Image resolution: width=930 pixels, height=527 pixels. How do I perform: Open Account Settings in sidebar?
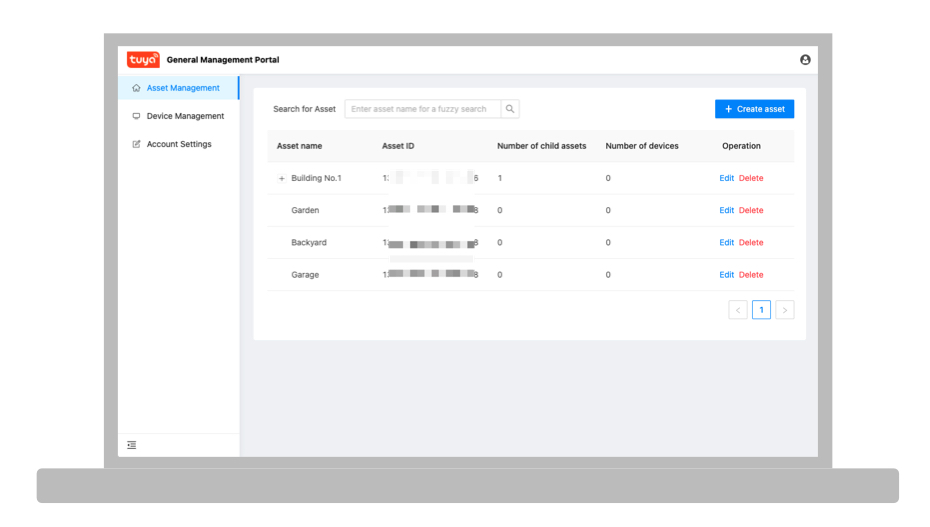tap(179, 144)
